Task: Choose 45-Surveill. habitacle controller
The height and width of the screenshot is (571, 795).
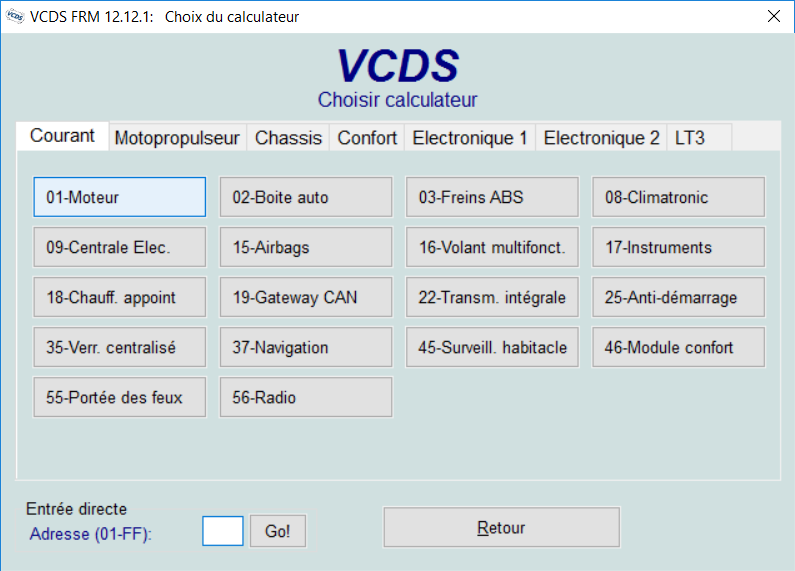Action: [492, 347]
